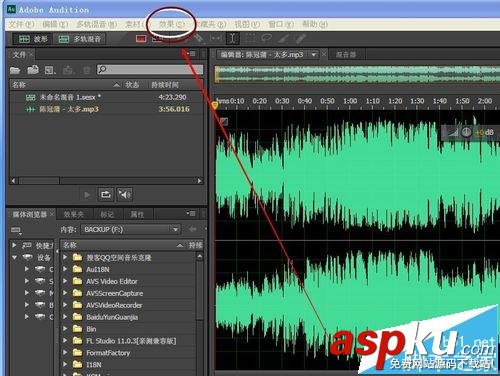Image resolution: width=500 pixels, height=376 pixels.
Task: Click the Media Browser back arrow
Action: 193,229
